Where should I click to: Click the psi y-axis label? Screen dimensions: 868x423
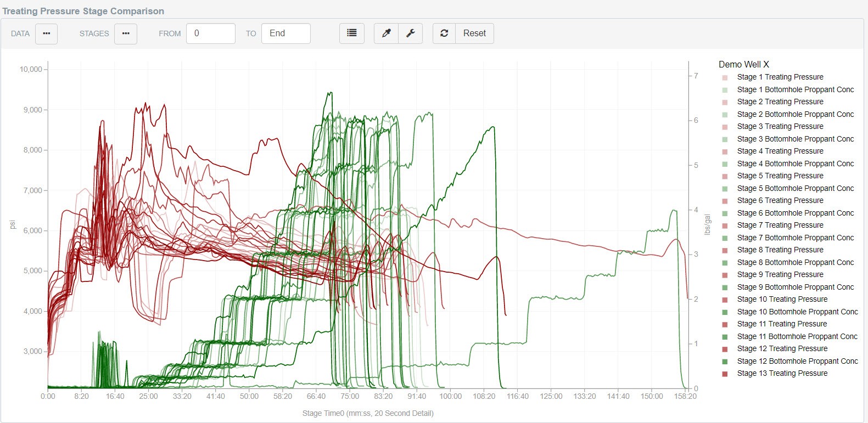(x=13, y=225)
